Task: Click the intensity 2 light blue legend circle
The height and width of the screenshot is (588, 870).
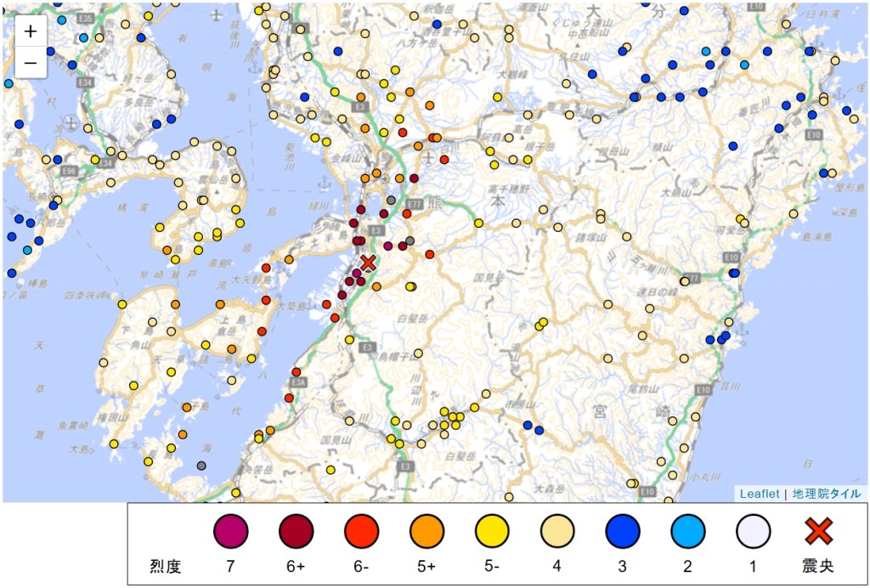Action: [x=688, y=531]
